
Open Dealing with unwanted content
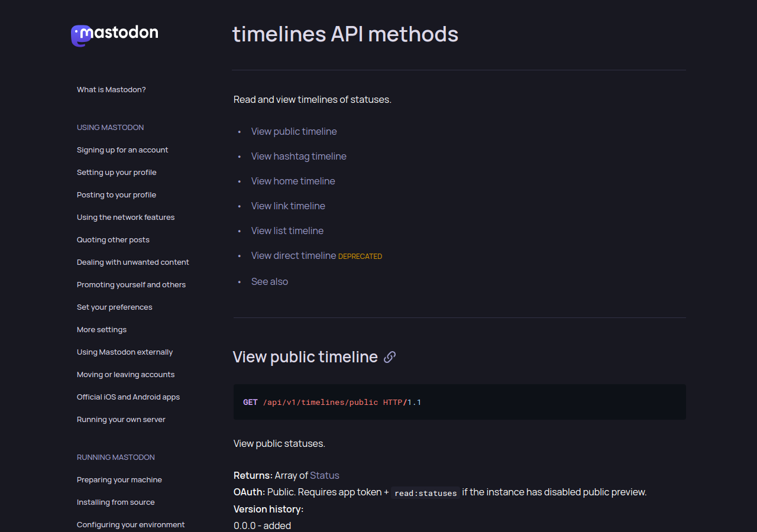[133, 262]
